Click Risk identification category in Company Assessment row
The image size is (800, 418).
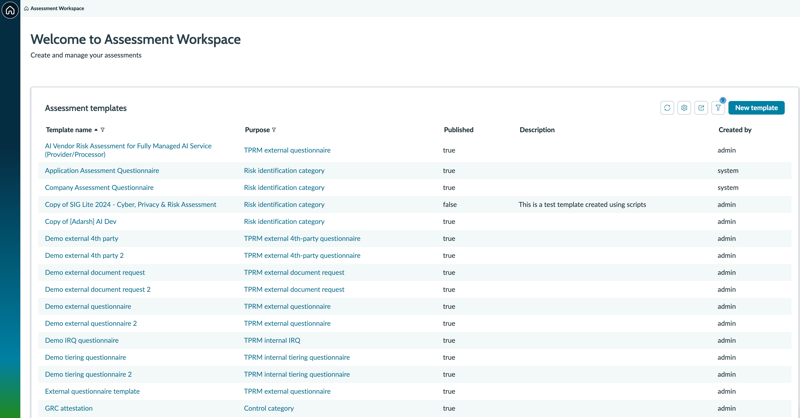click(x=284, y=187)
